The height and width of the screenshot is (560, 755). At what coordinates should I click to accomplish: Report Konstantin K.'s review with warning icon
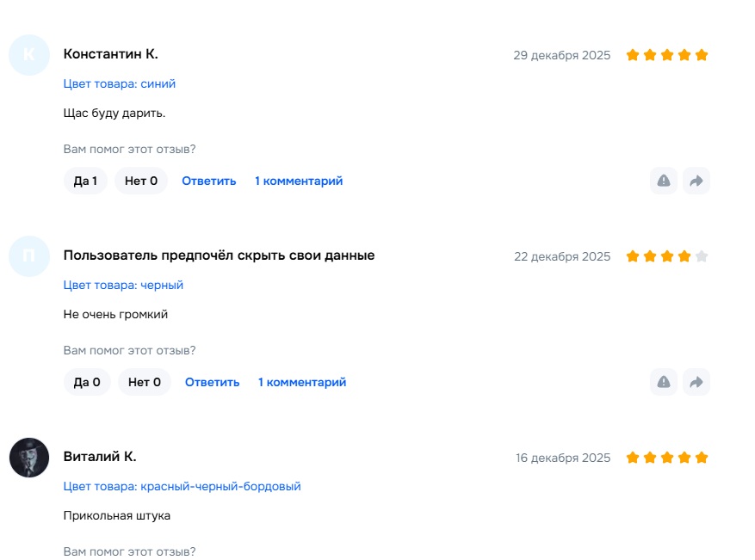pyautogui.click(x=664, y=181)
